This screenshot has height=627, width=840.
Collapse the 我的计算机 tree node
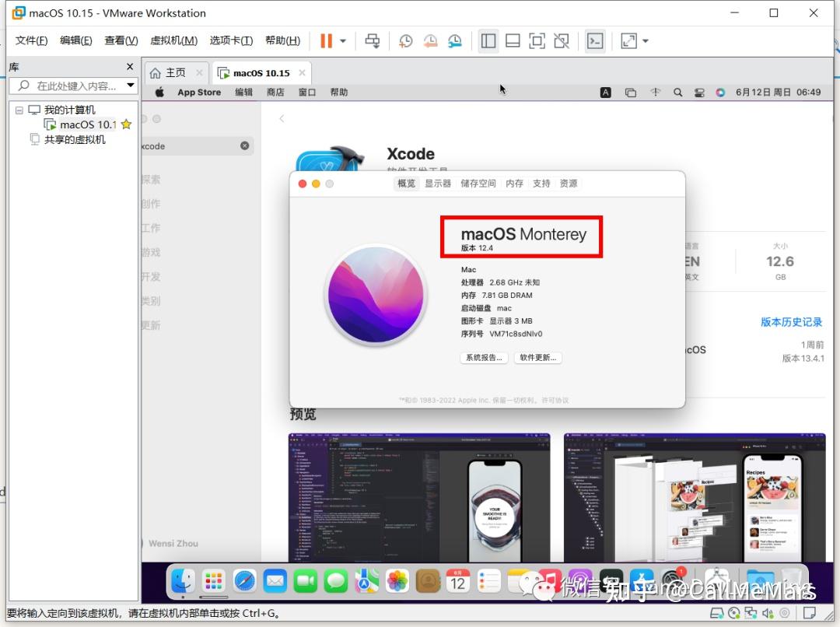[x=19, y=110]
